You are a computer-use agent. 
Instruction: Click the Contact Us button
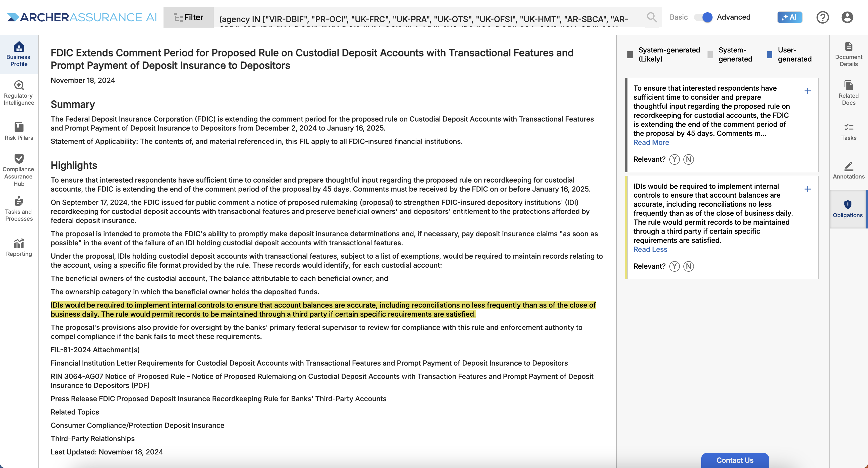coord(735,460)
